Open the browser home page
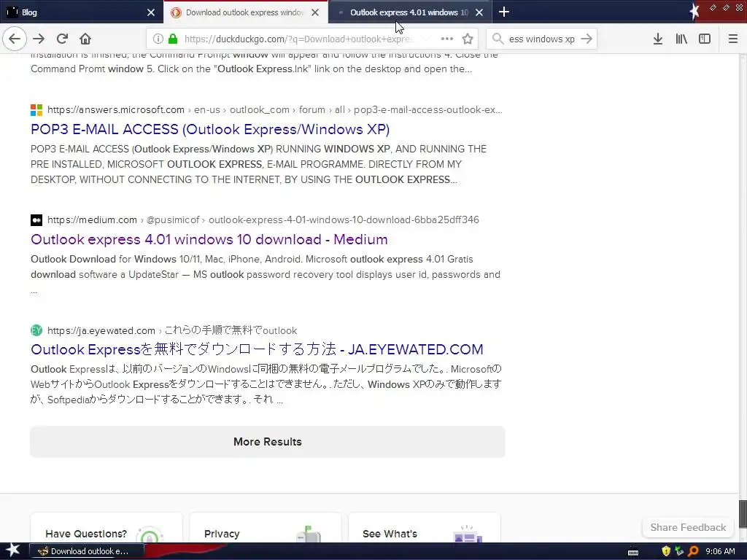The height and width of the screenshot is (560, 747). click(x=85, y=39)
